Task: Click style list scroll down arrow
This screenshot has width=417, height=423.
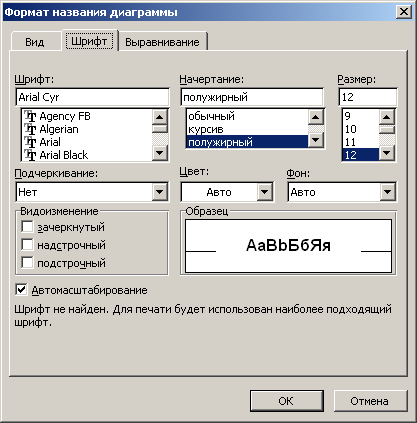Action: pyautogui.click(x=316, y=140)
